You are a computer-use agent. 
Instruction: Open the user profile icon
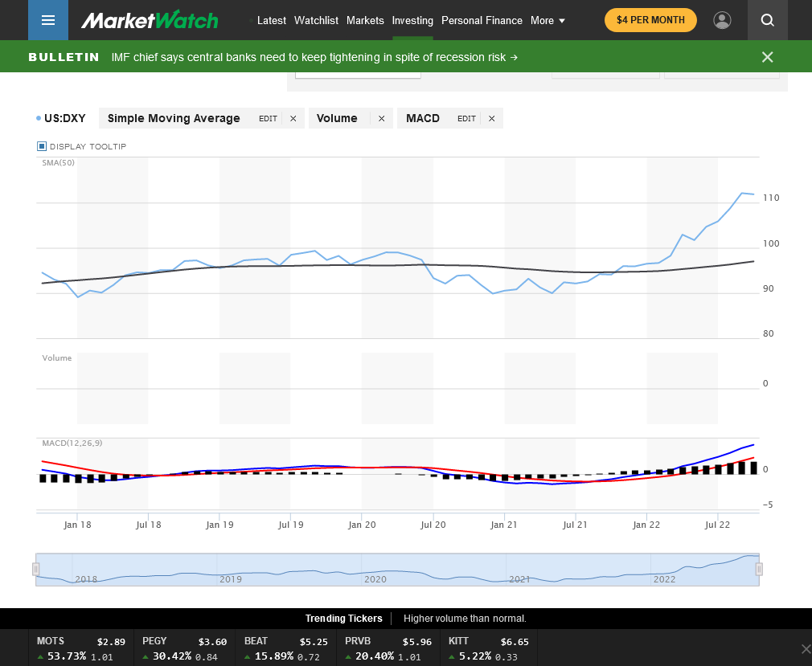click(x=722, y=20)
